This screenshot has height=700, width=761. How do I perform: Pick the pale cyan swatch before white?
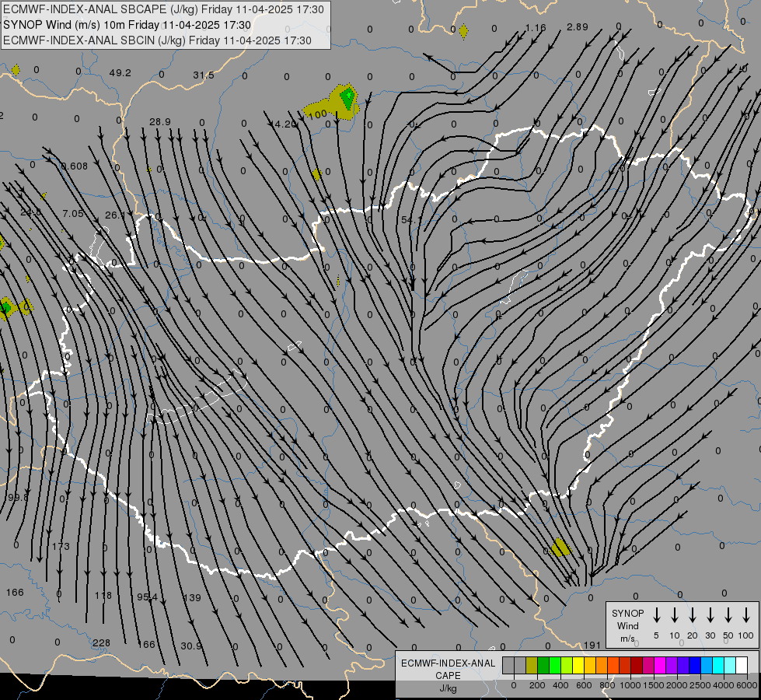[x=729, y=666]
